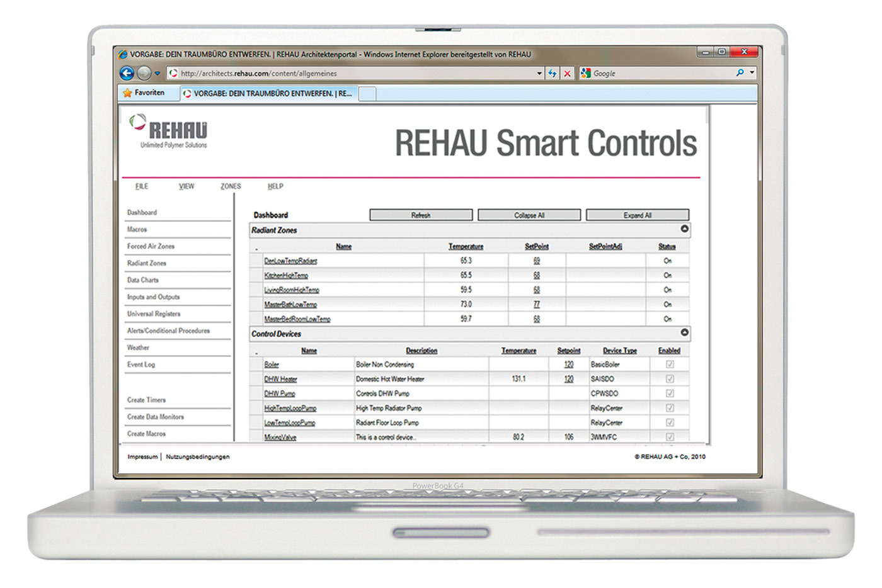This screenshot has height=588, width=882.
Task: Toggle Enabled checkbox for HighTempLoopPump
Action: (670, 408)
